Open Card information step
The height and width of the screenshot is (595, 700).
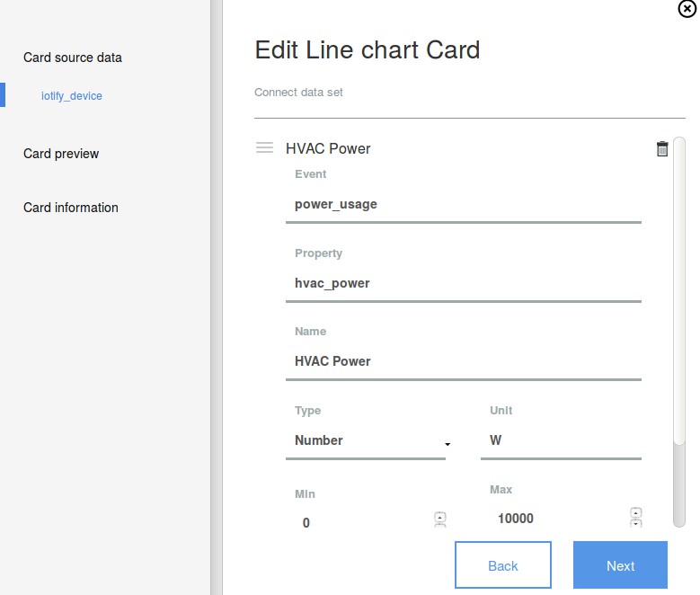pyautogui.click(x=71, y=208)
